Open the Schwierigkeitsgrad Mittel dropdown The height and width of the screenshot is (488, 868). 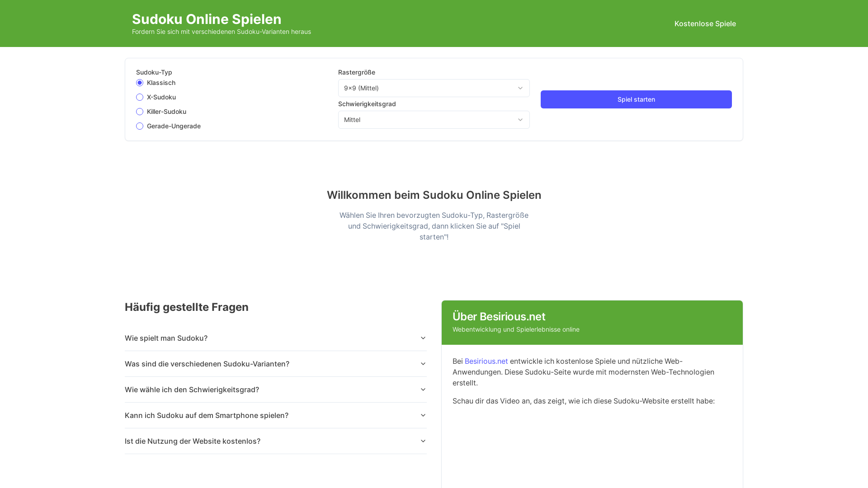(434, 120)
